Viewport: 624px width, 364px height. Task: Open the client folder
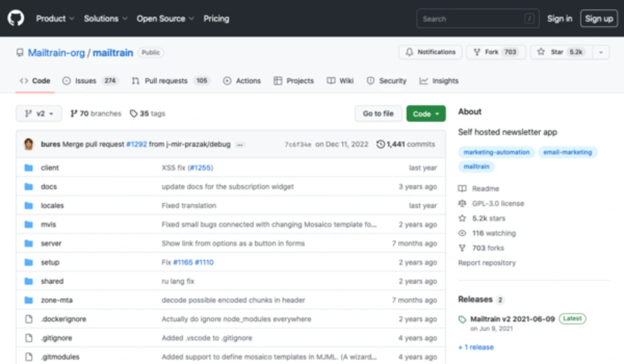click(50, 168)
